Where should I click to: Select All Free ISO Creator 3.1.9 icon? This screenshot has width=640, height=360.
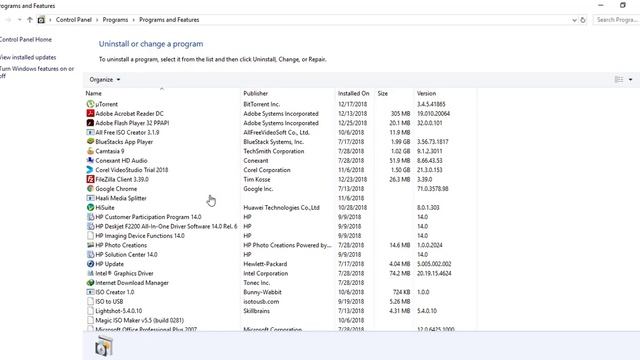(90, 132)
